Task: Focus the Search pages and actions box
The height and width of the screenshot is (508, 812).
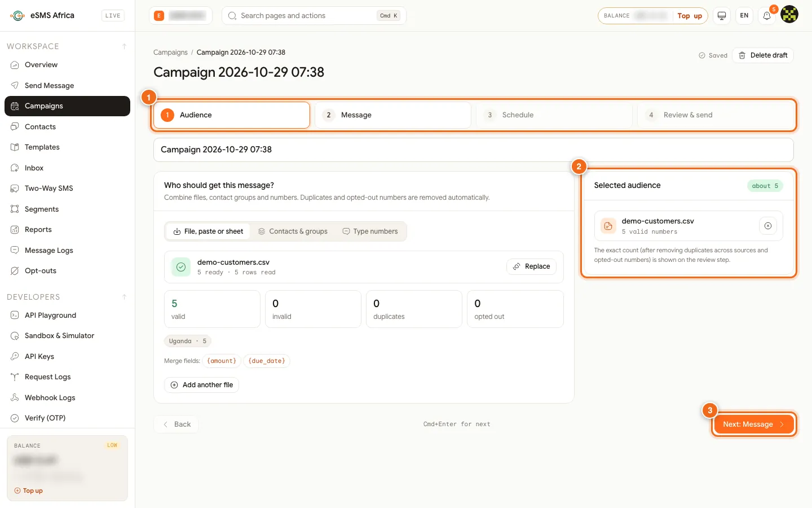Action: click(314, 16)
